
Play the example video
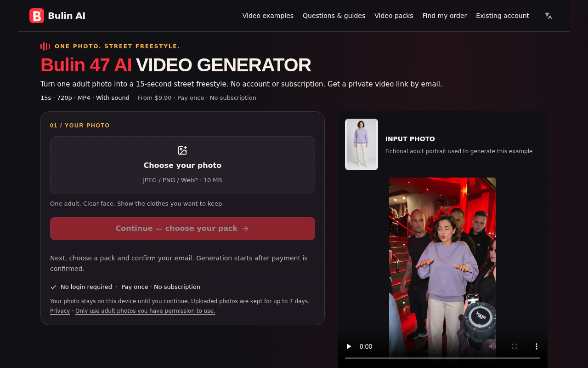(349, 346)
